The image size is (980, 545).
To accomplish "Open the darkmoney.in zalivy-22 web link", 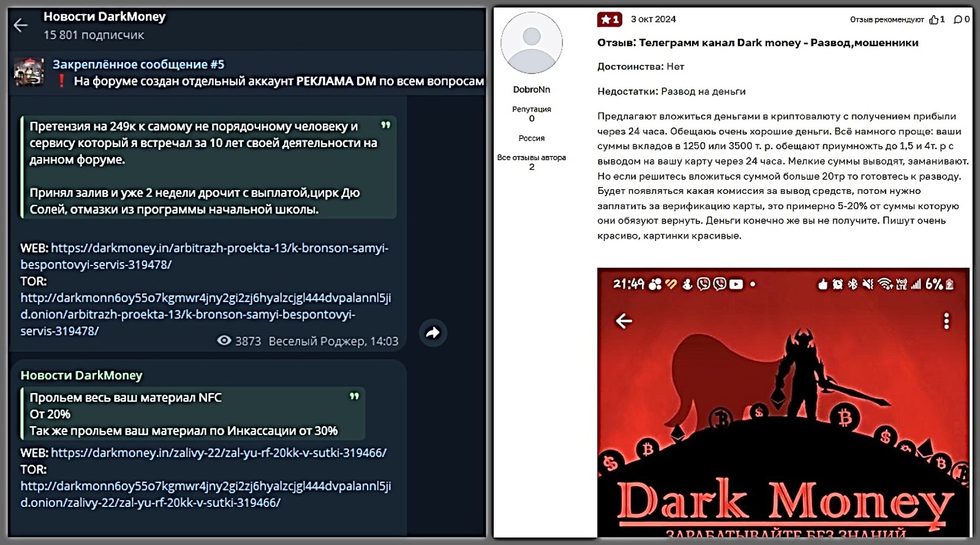I will (218, 453).
